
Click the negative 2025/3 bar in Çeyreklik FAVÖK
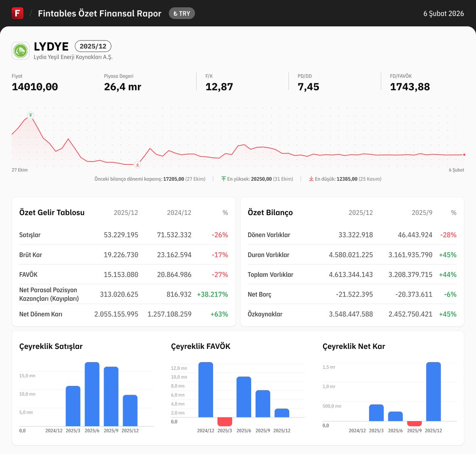[225, 422]
